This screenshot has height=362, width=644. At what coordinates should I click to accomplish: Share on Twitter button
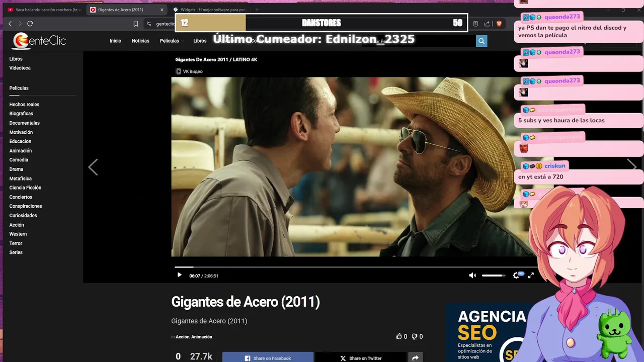[x=361, y=357]
